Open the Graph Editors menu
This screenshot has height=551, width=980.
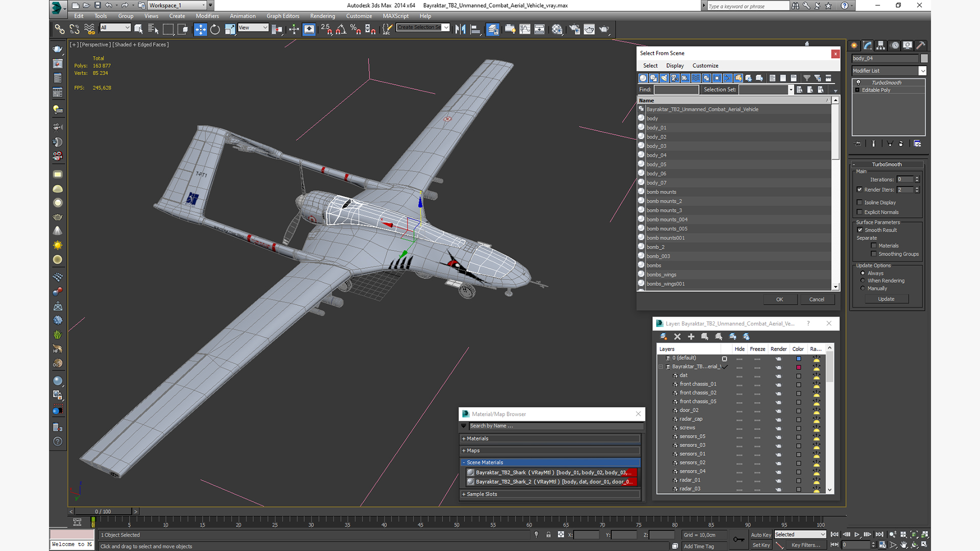(283, 16)
